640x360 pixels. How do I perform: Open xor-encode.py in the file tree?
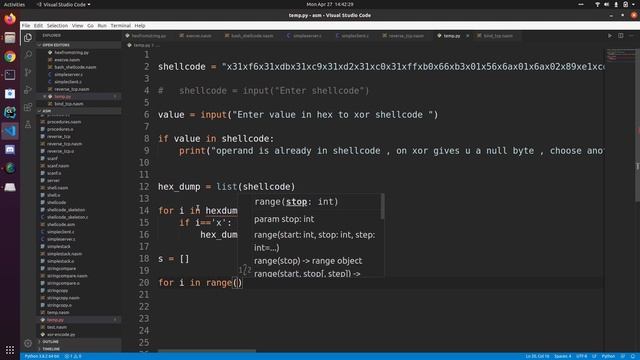(x=61, y=334)
